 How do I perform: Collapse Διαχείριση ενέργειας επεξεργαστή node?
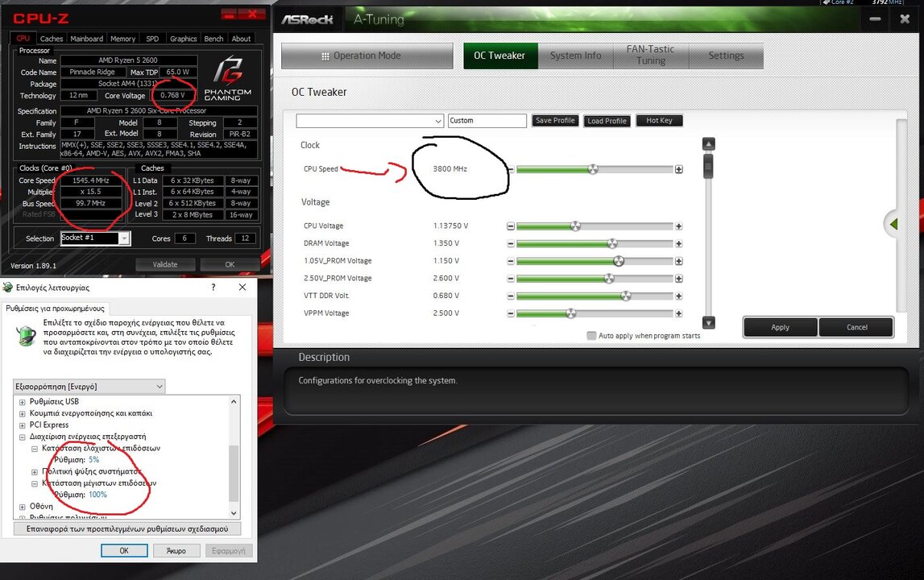pos(23,437)
